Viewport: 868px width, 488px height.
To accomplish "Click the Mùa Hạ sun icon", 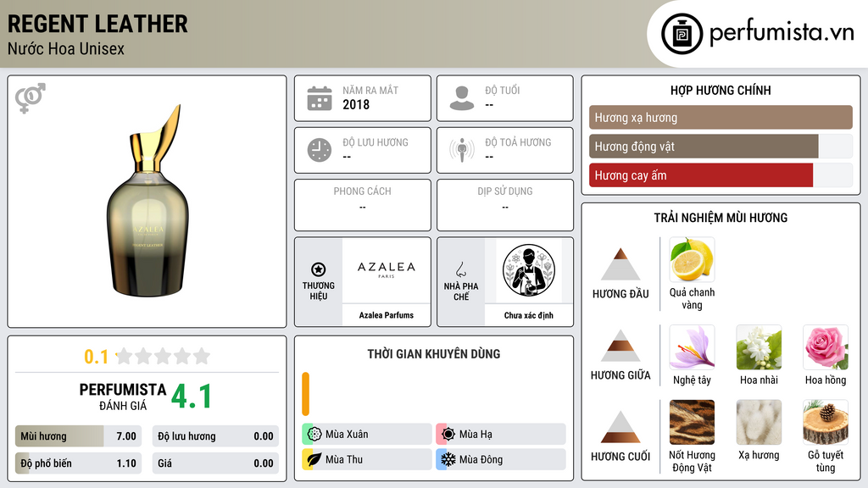I will pyautogui.click(x=448, y=435).
